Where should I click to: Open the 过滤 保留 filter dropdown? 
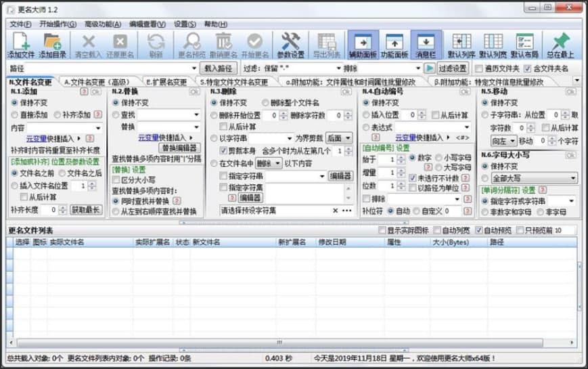(x=338, y=68)
